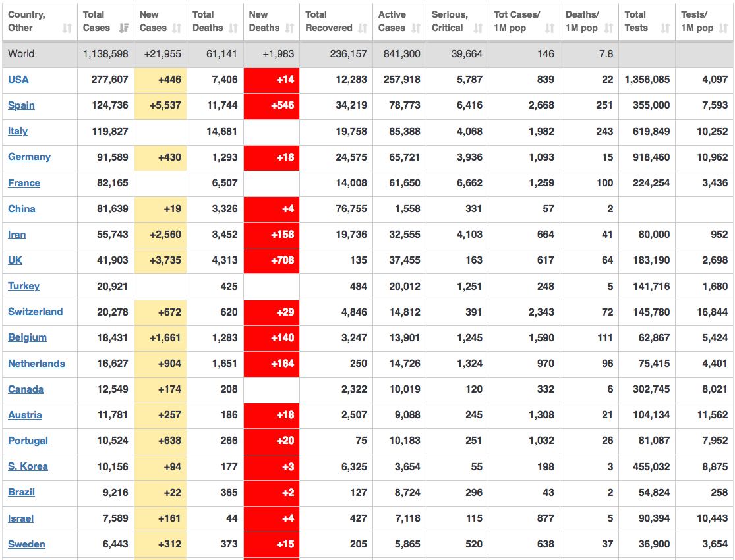
Task: Click New Deaths column sort icon
Action: click(x=290, y=28)
